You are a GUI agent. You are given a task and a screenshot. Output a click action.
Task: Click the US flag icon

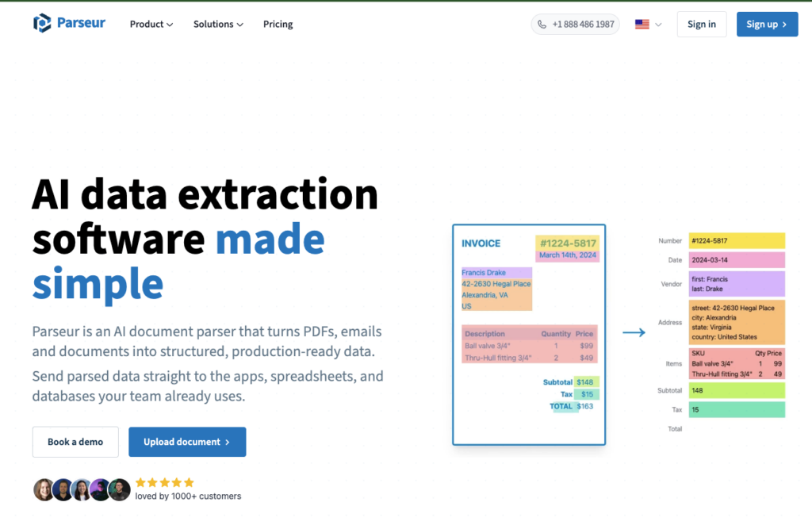642,25
